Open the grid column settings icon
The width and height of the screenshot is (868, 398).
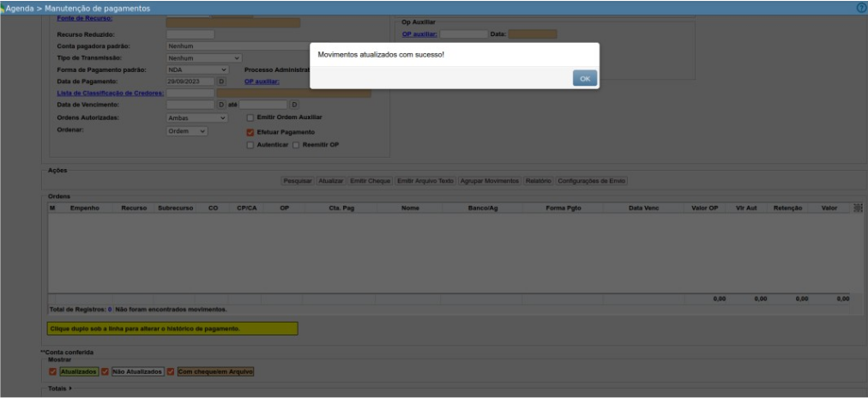tap(858, 208)
